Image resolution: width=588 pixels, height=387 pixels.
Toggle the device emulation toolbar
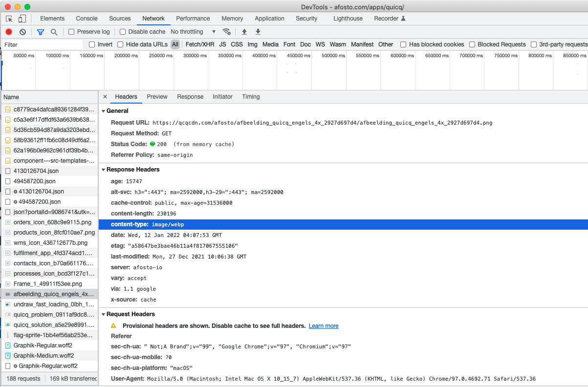point(22,18)
